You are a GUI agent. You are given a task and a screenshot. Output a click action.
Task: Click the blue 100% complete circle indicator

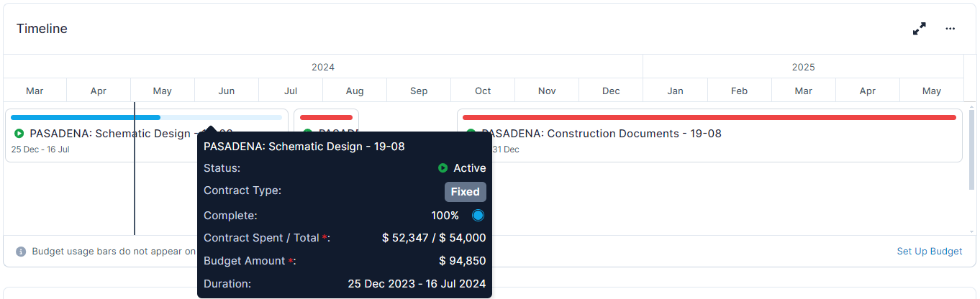478,216
